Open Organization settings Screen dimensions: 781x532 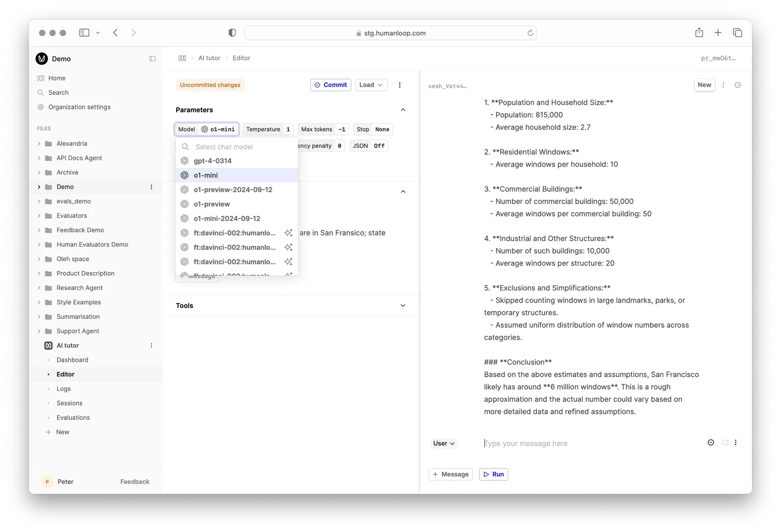(x=79, y=107)
